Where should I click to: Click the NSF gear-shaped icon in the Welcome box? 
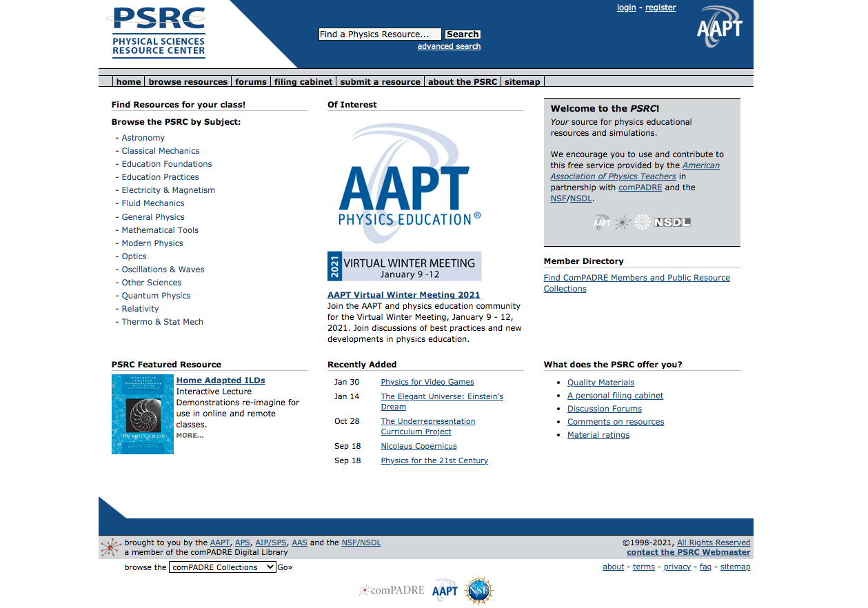tap(643, 222)
